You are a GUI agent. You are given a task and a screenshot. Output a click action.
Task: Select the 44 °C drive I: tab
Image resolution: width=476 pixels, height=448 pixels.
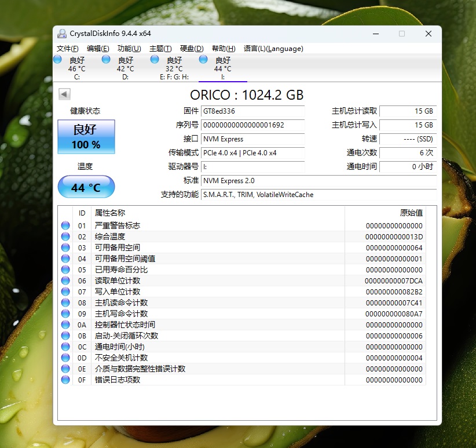pos(222,68)
